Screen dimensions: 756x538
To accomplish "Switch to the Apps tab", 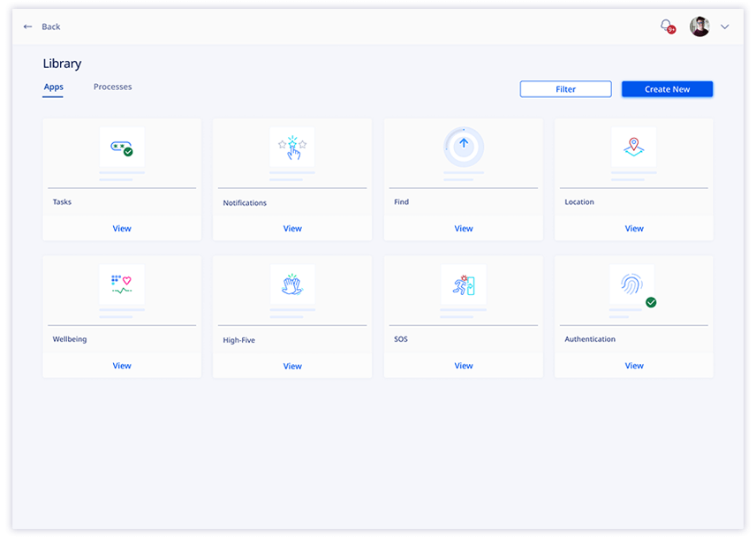I will (54, 87).
